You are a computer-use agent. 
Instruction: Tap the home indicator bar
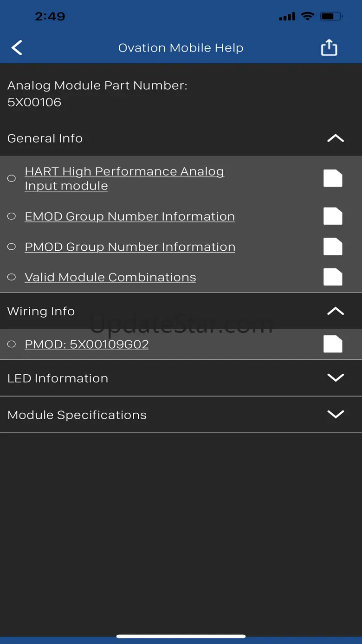181,636
